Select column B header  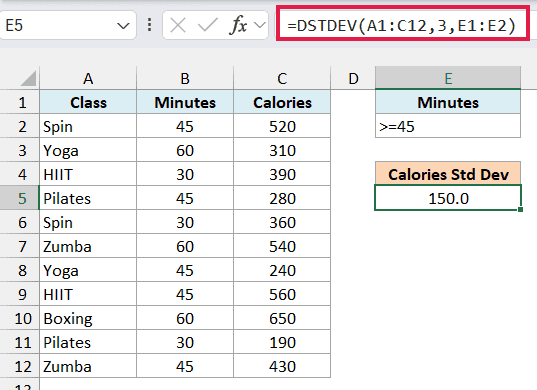pyautogui.click(x=185, y=78)
